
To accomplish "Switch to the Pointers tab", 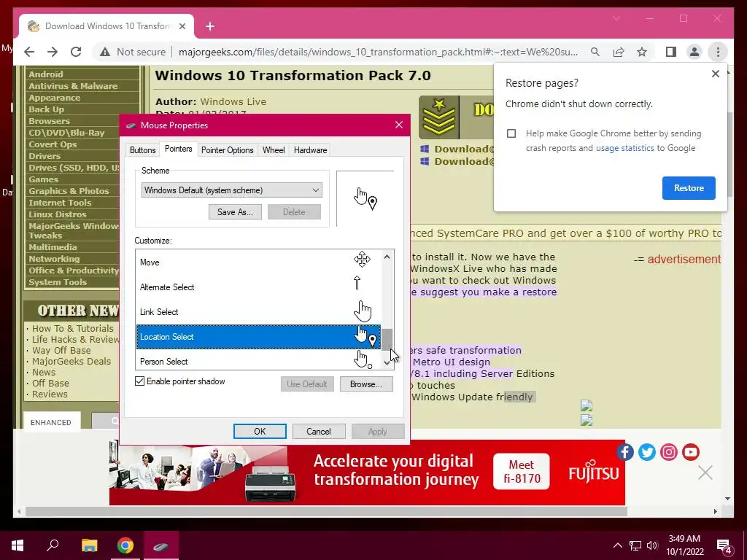I will pos(178,149).
